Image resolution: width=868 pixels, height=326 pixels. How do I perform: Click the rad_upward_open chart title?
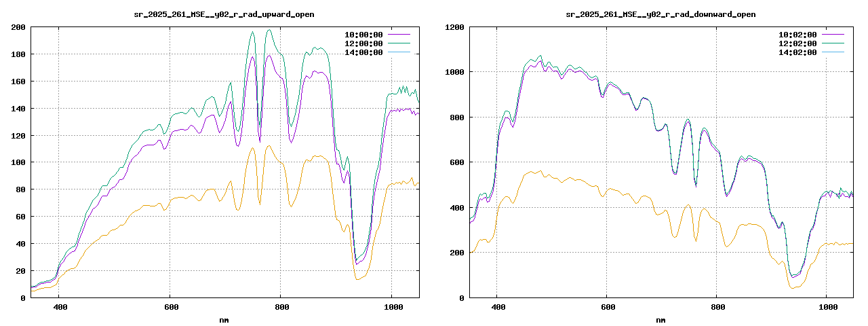click(224, 14)
